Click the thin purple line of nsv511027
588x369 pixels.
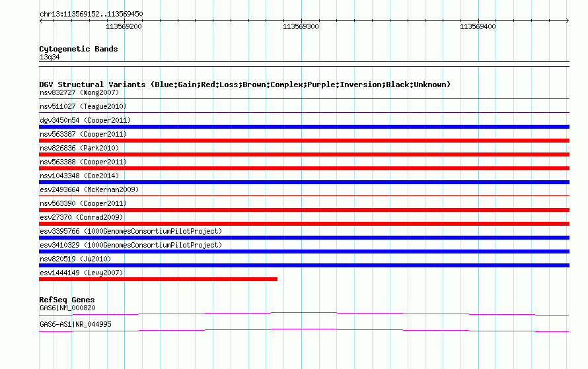point(304,113)
